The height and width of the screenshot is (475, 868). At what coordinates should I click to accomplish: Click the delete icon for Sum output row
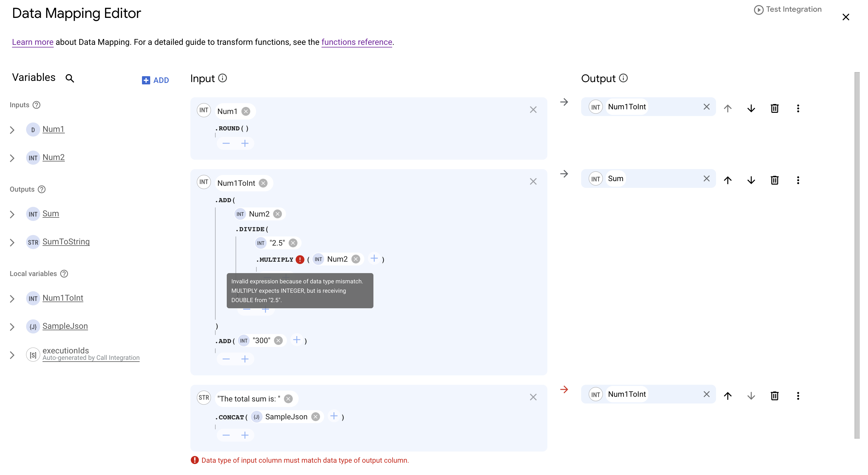(775, 180)
